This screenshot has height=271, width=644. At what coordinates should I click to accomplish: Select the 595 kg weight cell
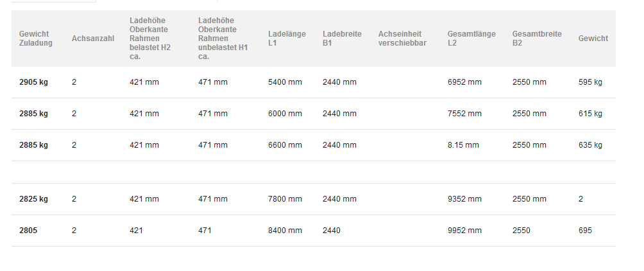pyautogui.click(x=590, y=82)
